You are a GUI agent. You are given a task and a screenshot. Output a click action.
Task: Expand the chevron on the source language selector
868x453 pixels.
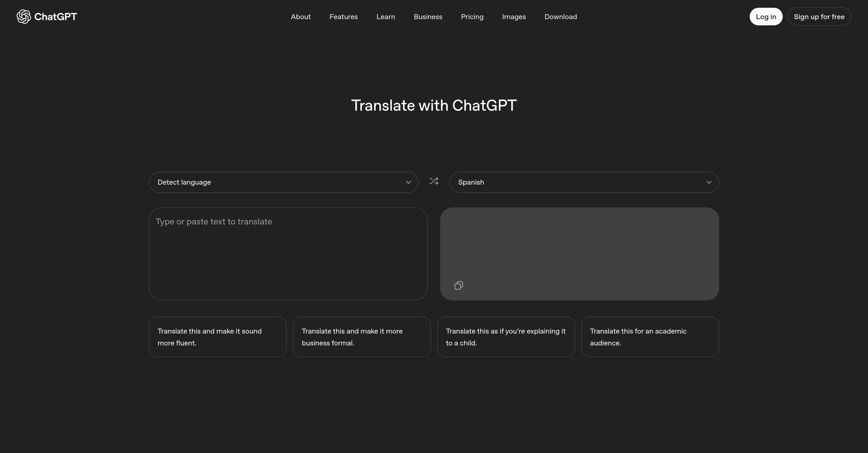408,182
